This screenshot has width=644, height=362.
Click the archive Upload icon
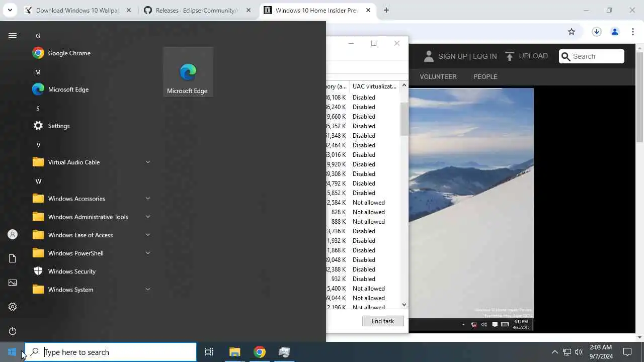[510, 56]
